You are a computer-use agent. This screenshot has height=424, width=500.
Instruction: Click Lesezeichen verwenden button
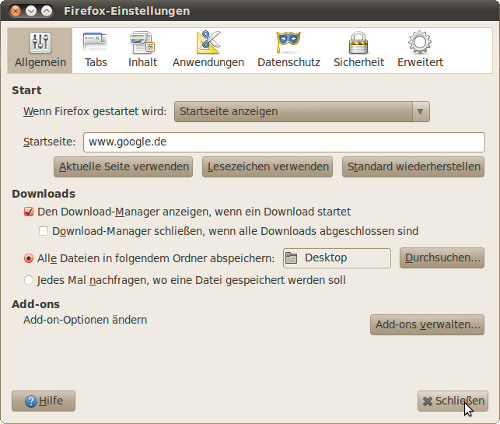pos(267,167)
